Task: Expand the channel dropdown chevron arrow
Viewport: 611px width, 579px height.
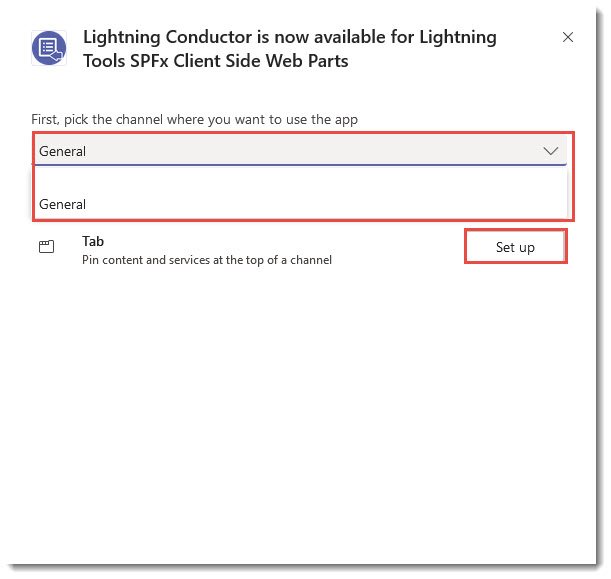Action: click(550, 151)
